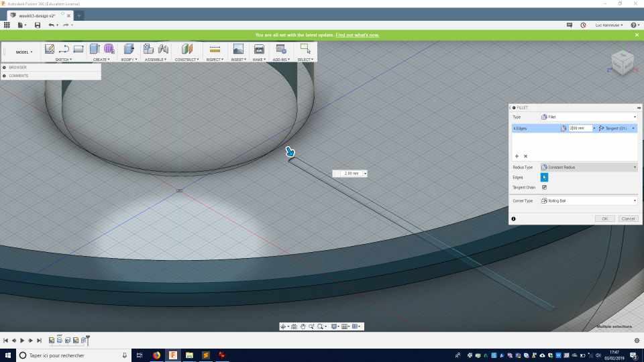
Task: Select the week03-design document tab
Action: pos(36,15)
